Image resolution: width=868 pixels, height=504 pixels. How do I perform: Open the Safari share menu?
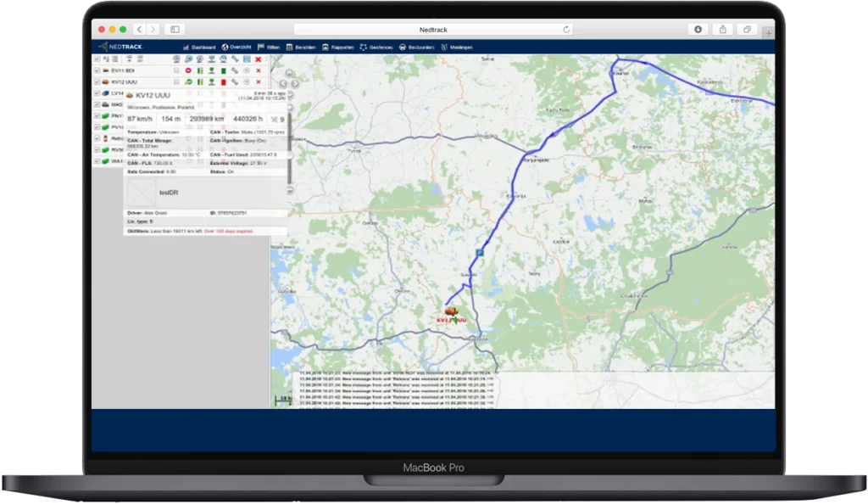click(x=722, y=30)
